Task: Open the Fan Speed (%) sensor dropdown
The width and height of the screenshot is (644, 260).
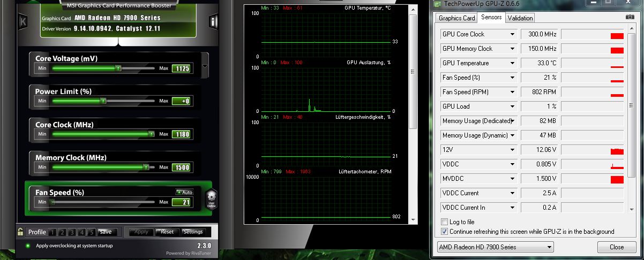Action: tap(513, 78)
